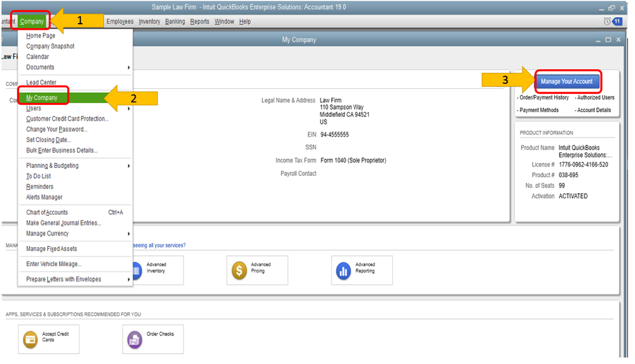The image size is (635, 364).
Task: Click the 110 Sampson Way address line
Action: click(x=342, y=107)
